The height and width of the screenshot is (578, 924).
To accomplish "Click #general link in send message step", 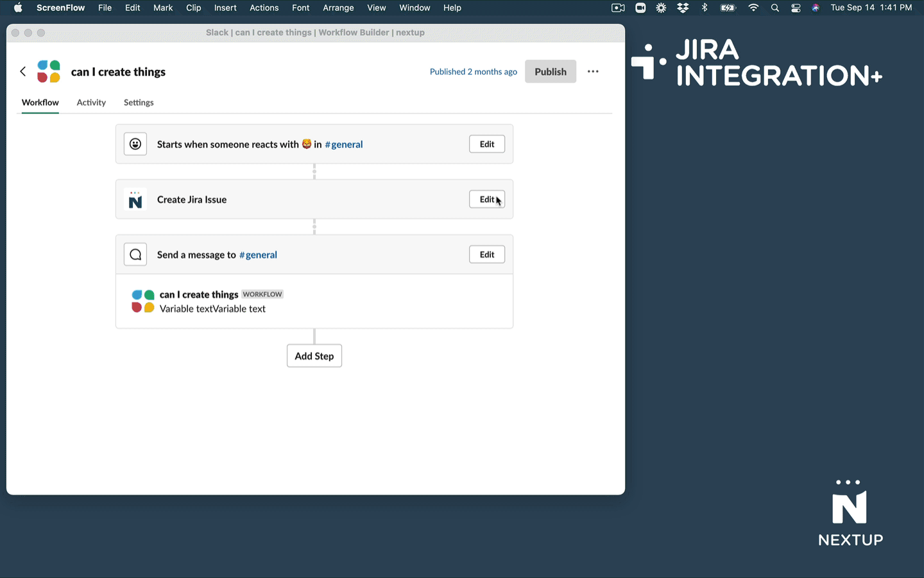I will [258, 254].
